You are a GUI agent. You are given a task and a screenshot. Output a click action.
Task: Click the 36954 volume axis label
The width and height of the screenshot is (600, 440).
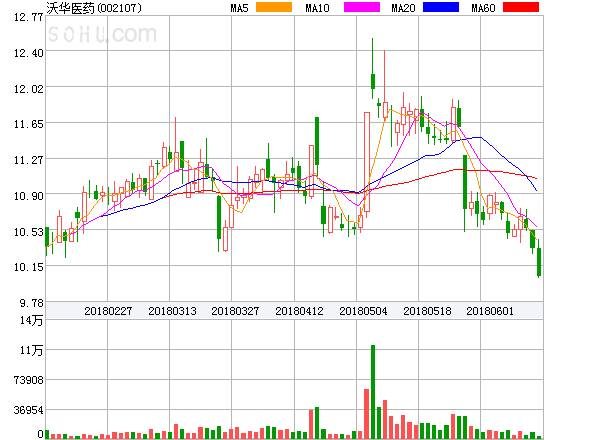(29, 411)
